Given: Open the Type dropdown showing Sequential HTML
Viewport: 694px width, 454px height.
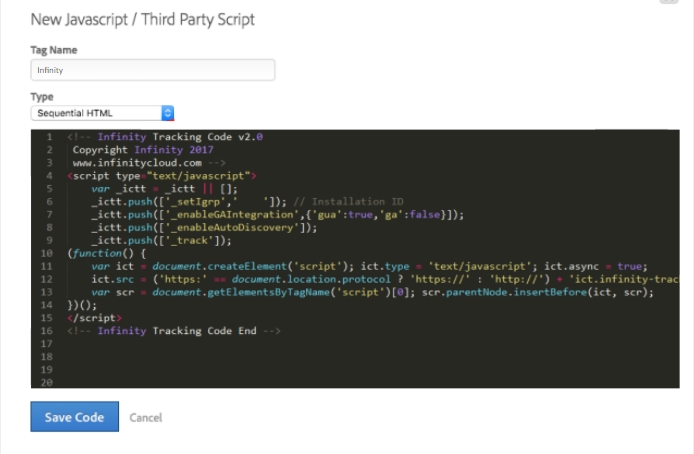Looking at the screenshot, I should point(102,113).
